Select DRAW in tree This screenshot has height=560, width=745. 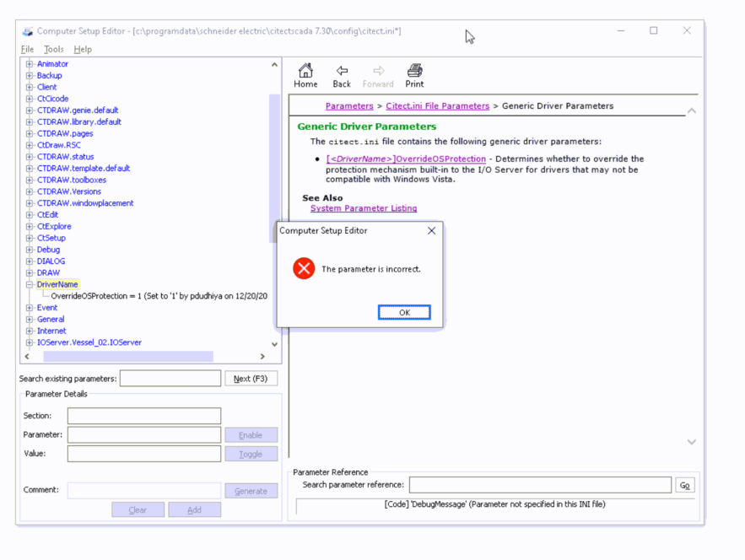48,272
